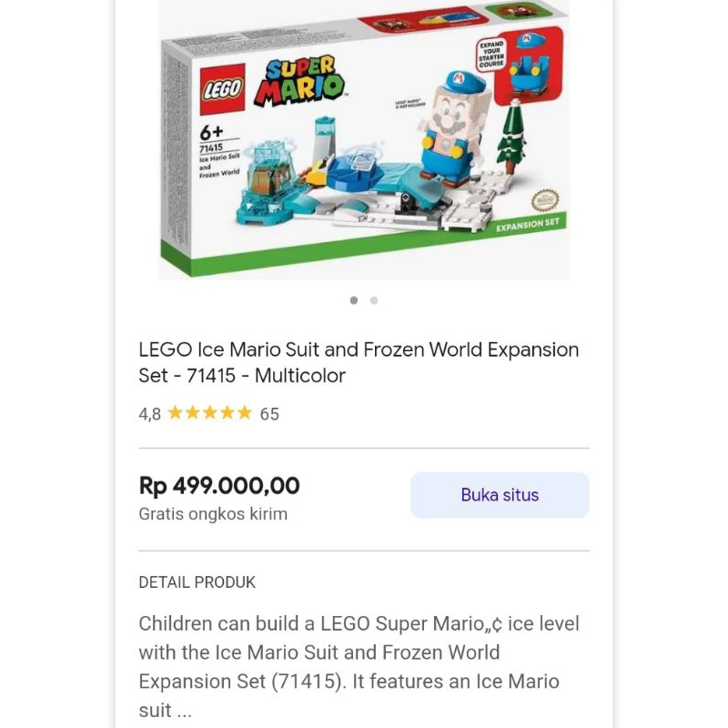Screen dimensions: 728x728
Task: Click the 6+ age badge
Action: pos(212,133)
